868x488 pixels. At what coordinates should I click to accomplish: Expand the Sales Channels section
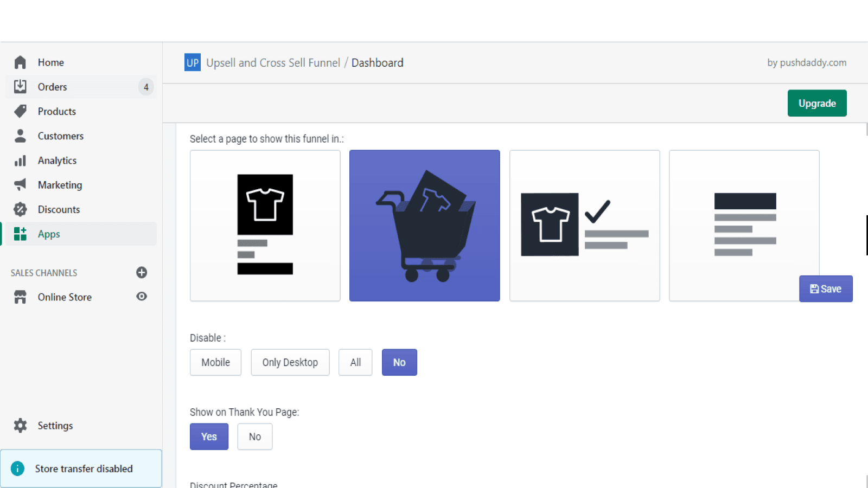pyautogui.click(x=43, y=273)
